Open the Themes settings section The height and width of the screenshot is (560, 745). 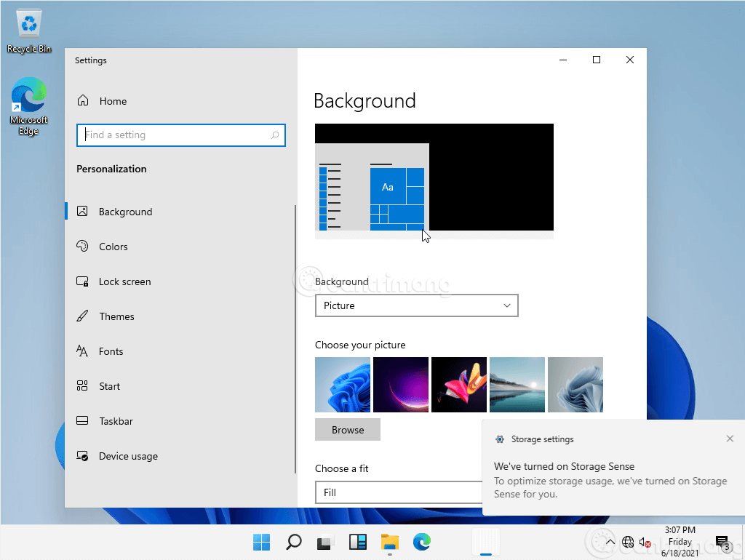click(x=116, y=316)
